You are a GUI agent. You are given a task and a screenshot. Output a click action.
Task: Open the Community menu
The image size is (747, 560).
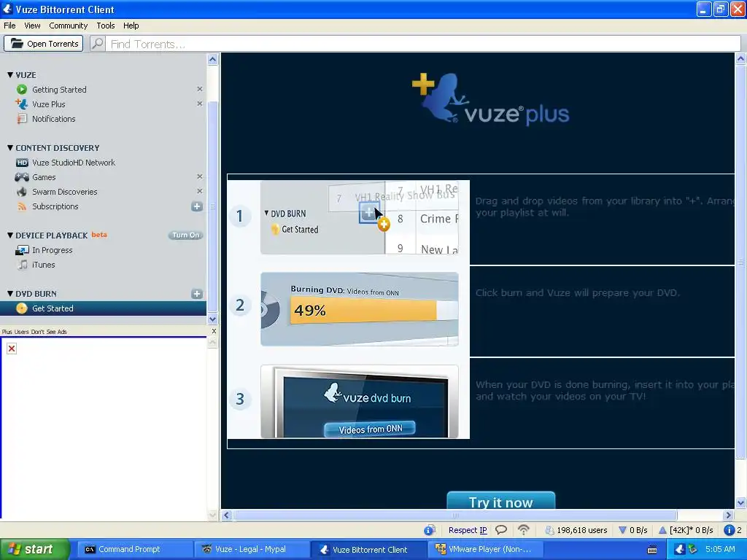tap(68, 26)
